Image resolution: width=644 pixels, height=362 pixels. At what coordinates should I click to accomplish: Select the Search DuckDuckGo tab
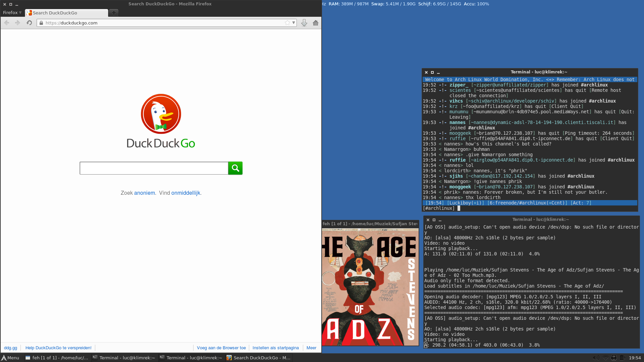(x=66, y=13)
